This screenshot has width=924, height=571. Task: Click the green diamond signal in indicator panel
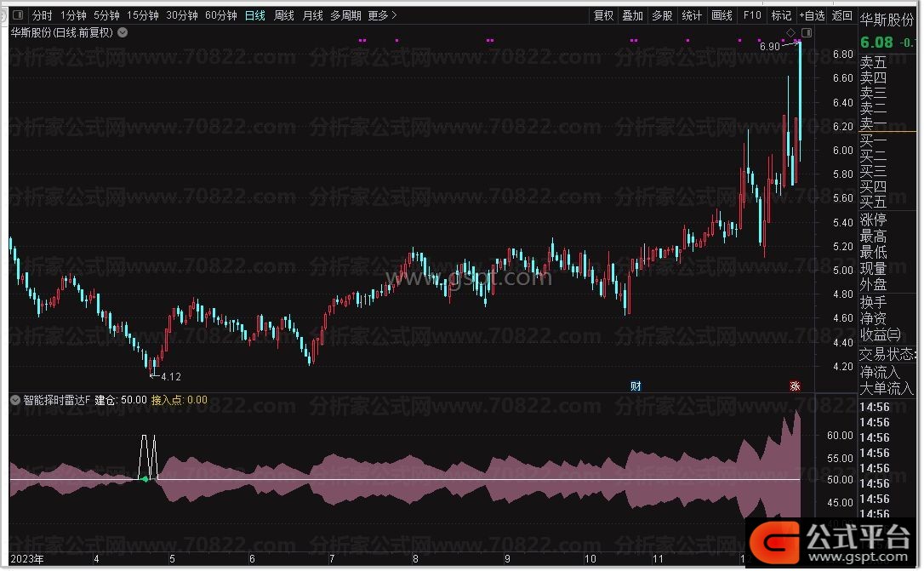[x=145, y=479]
